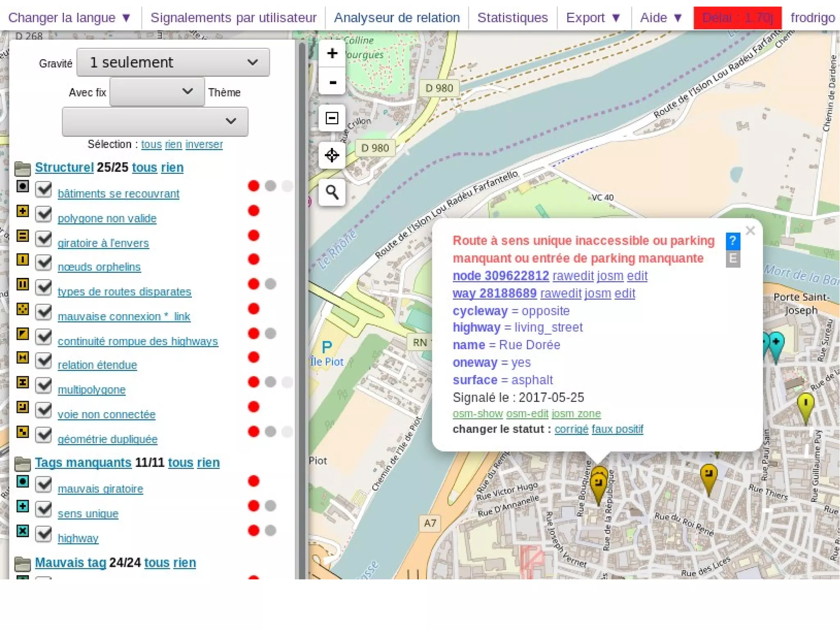Click red severity dot next to 'polygone non valide'

pyautogui.click(x=253, y=211)
